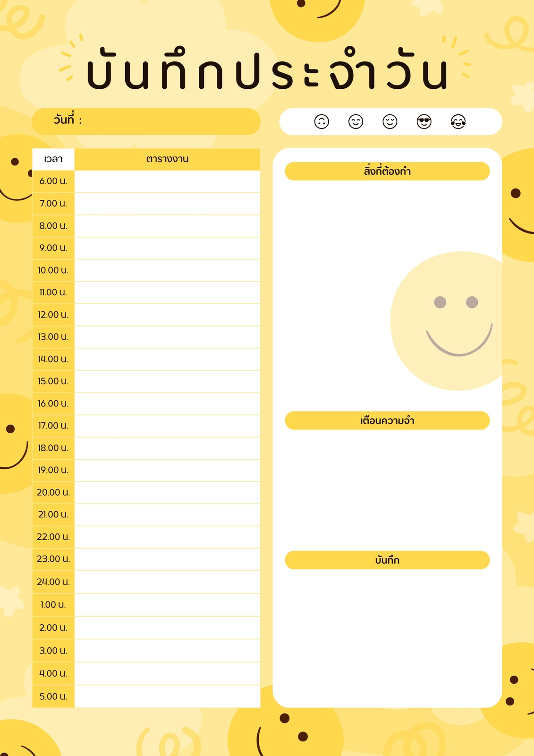Click the 23.00 น. time label
The width and height of the screenshot is (534, 756).
pos(53,559)
